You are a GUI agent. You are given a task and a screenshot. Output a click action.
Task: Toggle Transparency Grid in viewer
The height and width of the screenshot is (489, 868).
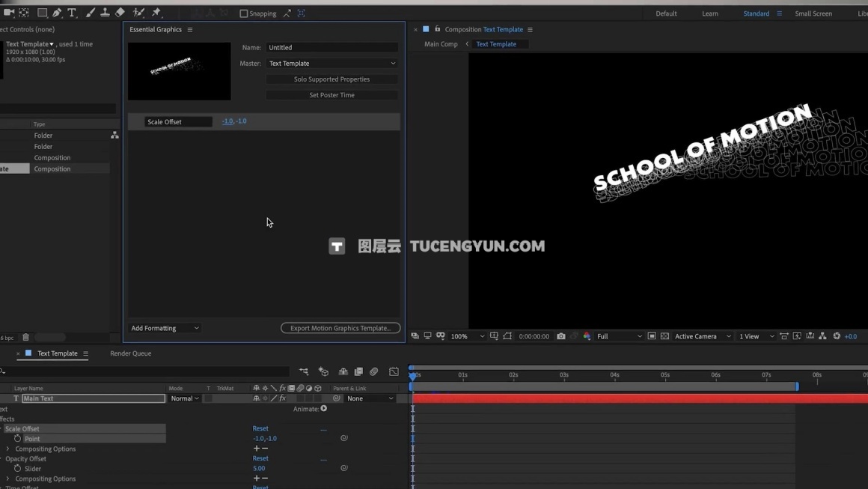click(x=664, y=336)
